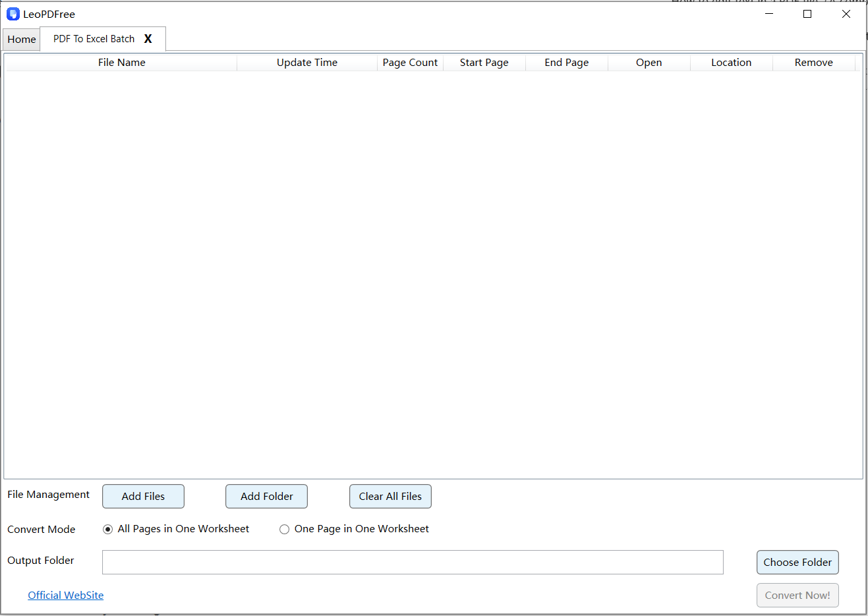Click the Start Page column header
Screen dimensions: 868x616
(484, 62)
